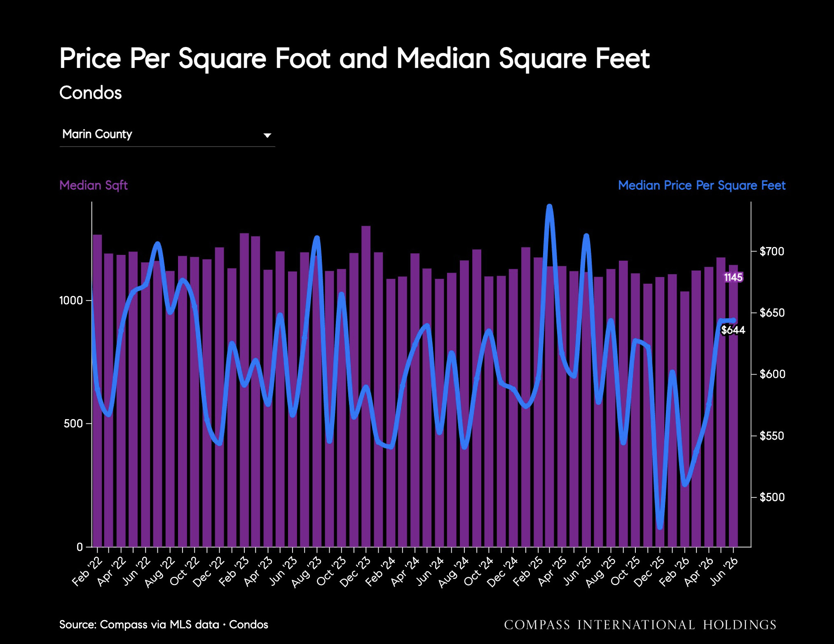Click the Oct '23 x-axis label
This screenshot has height=644, width=834.
coord(332,571)
